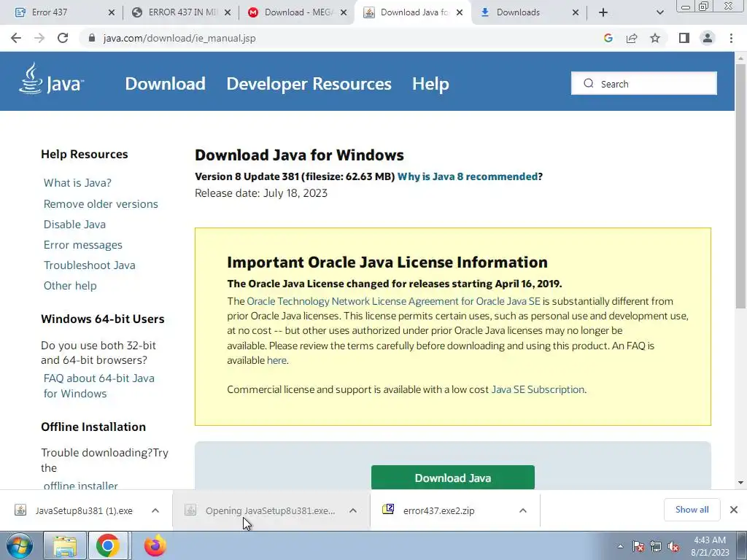Expand options for error437.exe2.zip download
Viewport: 747px width, 560px height.
tap(522, 510)
